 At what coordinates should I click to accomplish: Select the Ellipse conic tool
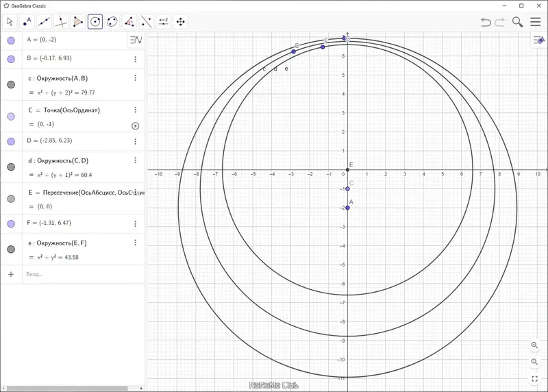[112, 22]
